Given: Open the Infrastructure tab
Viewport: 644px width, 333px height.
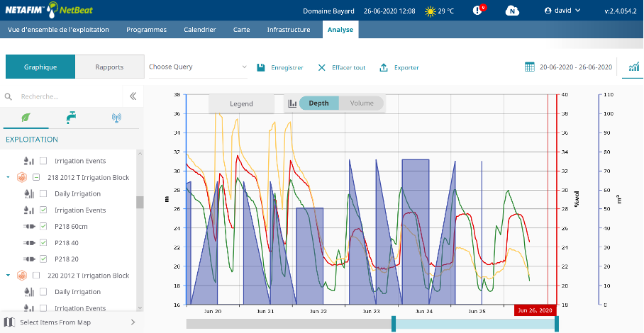Looking at the screenshot, I should point(289,30).
